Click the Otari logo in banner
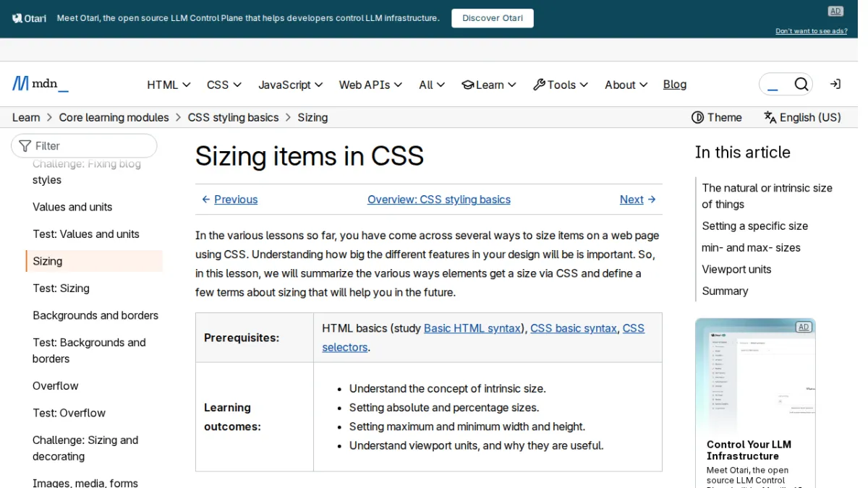Image resolution: width=868 pixels, height=488 pixels. point(29,18)
